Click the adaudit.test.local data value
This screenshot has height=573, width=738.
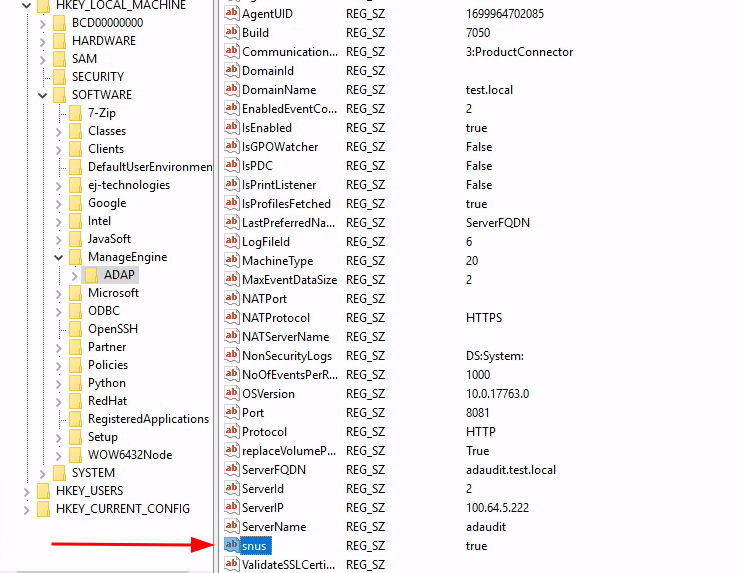[x=511, y=470]
